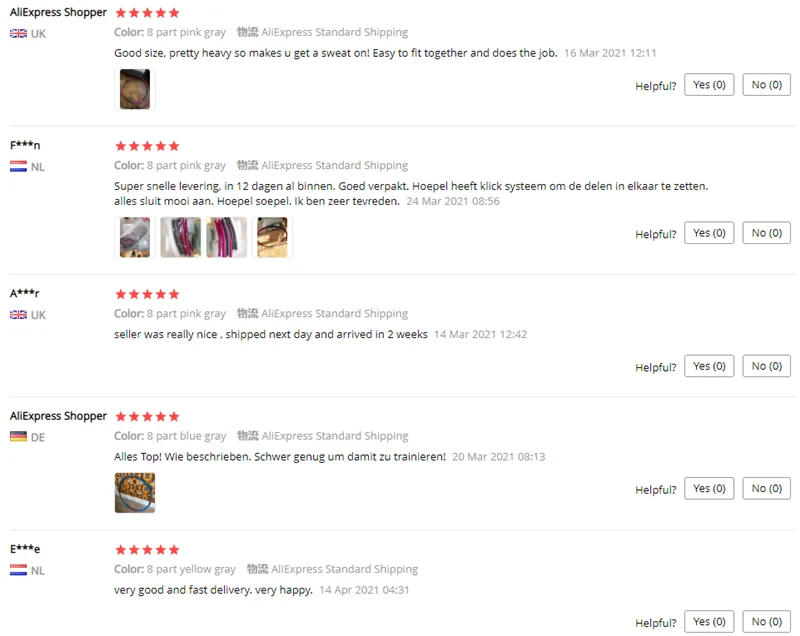Image resolution: width=800 pixels, height=636 pixels.
Task: Open the blue hoop photo in German review
Action: tap(135, 493)
